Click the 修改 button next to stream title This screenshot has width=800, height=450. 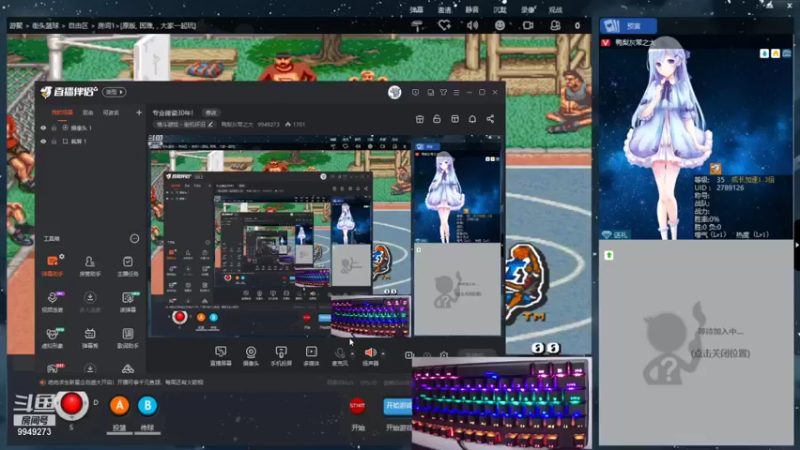(x=211, y=112)
